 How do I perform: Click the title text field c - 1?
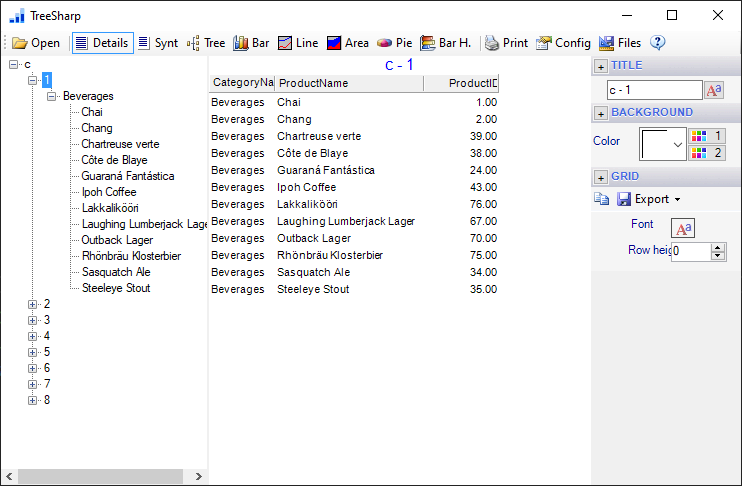(654, 90)
